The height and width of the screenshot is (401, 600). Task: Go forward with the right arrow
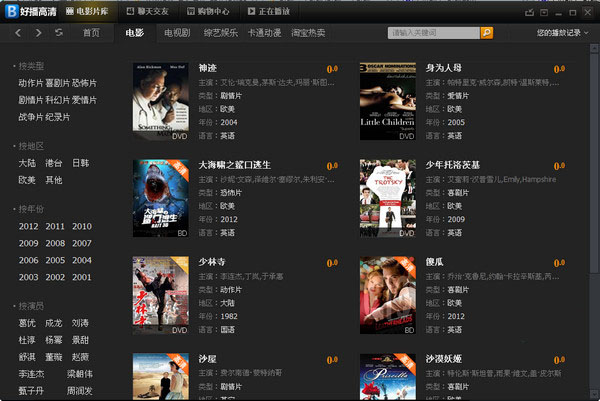(x=39, y=33)
